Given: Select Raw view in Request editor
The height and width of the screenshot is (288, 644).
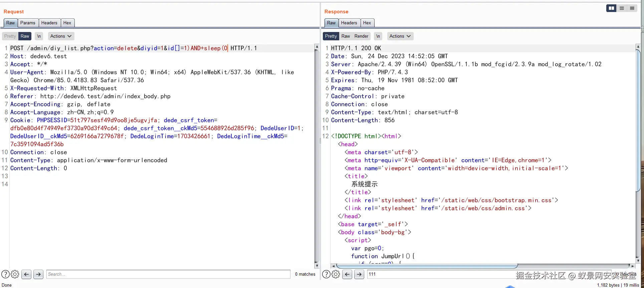Looking at the screenshot, I should click(25, 36).
